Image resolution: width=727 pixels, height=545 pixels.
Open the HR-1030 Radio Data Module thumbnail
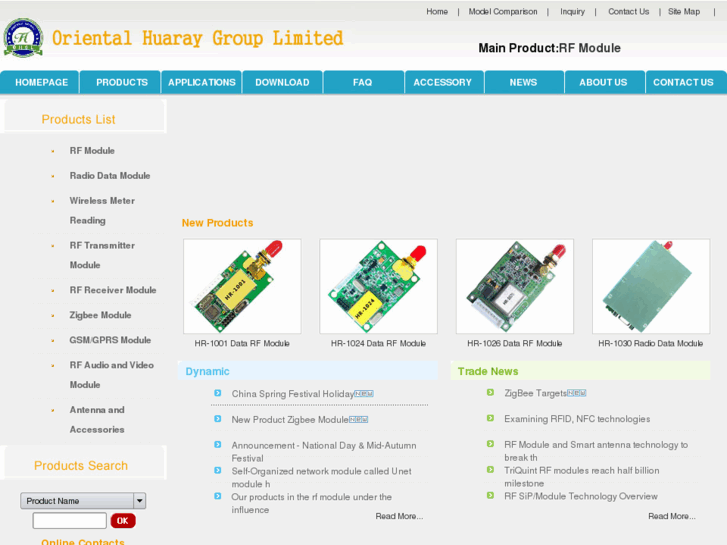pos(651,286)
